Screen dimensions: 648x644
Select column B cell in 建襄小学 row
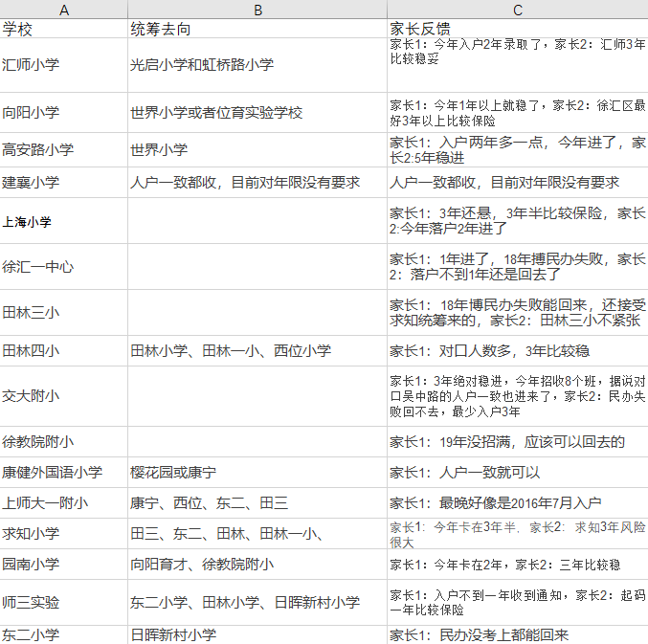tap(257, 183)
